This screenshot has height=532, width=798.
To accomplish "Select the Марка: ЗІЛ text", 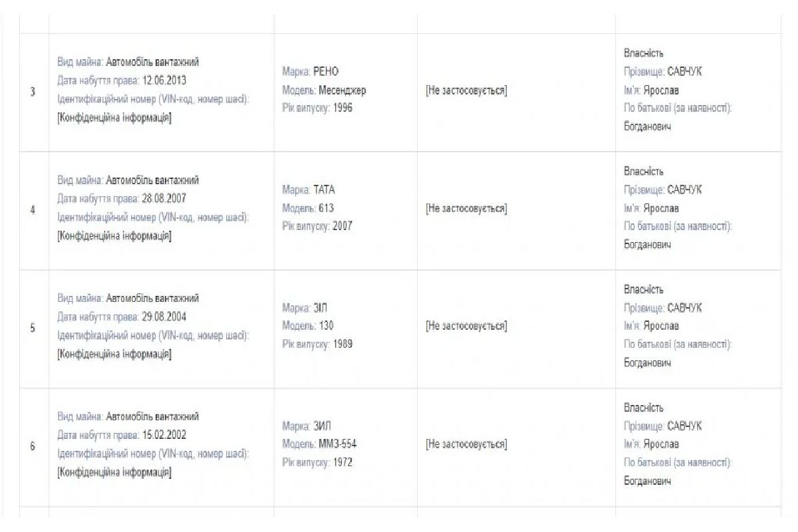I will tap(305, 308).
